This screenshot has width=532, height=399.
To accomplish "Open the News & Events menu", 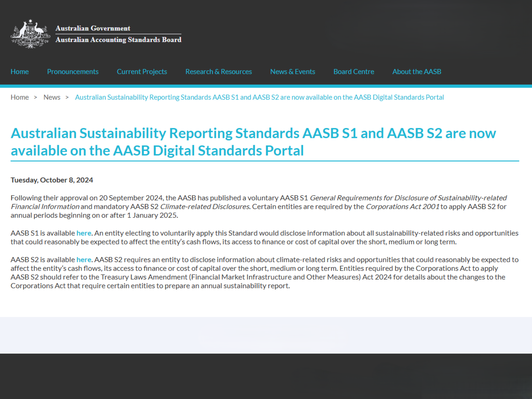I will pyautogui.click(x=293, y=71).
